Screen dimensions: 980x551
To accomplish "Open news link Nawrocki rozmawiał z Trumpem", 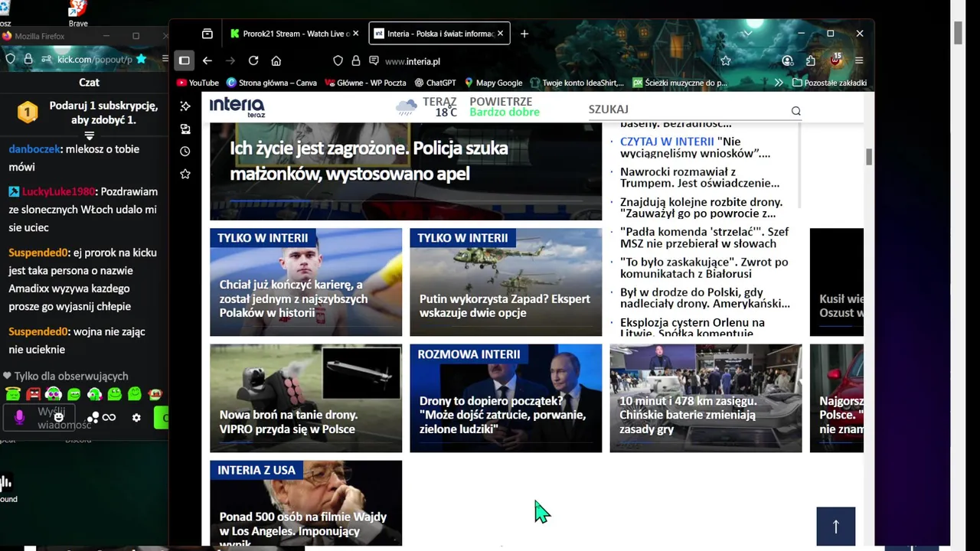I will pyautogui.click(x=700, y=178).
